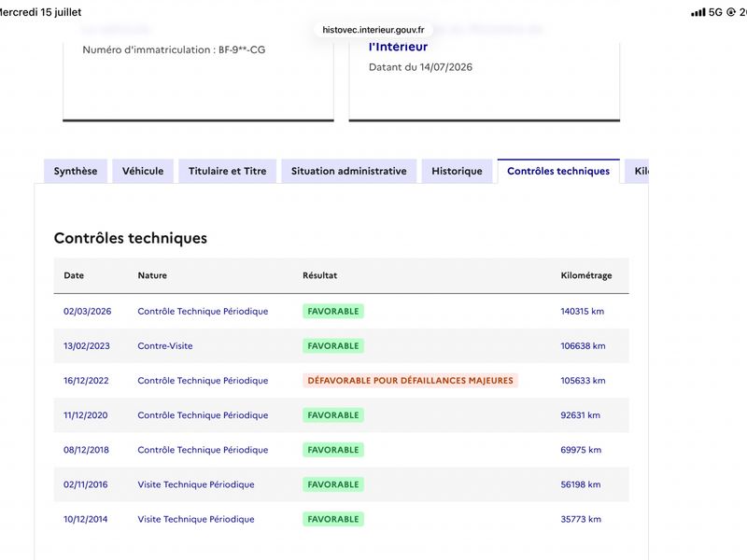Open the Situation administrative tab
747x560 pixels.
pyautogui.click(x=348, y=171)
